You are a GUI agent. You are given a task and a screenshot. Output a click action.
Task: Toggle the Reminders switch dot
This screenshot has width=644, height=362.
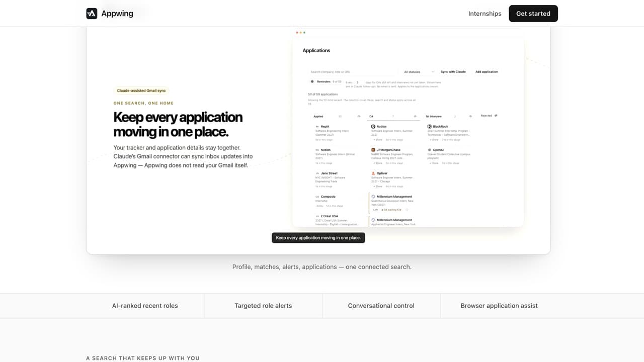pos(312,81)
